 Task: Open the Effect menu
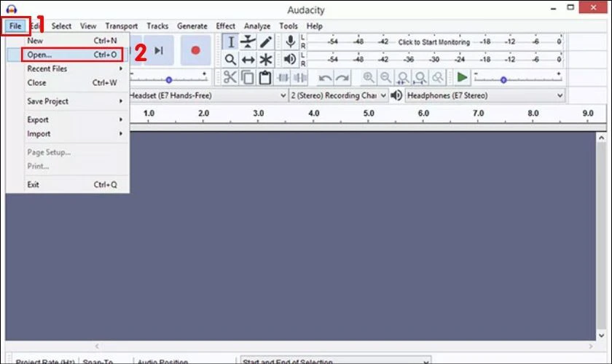[x=226, y=26]
